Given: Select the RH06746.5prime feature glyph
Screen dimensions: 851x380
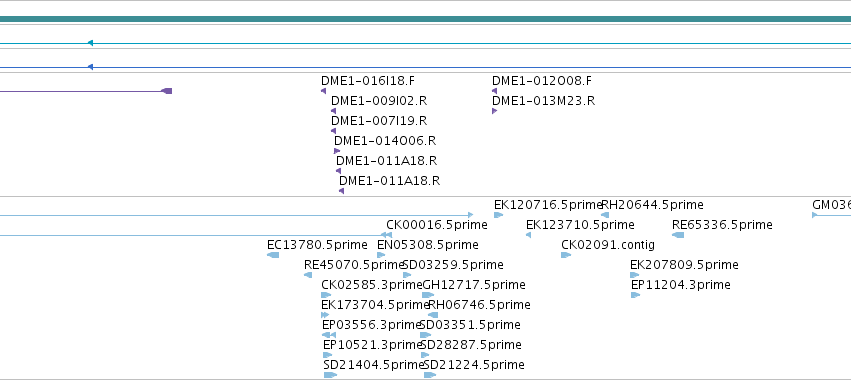Looking at the screenshot, I should click(x=433, y=315).
